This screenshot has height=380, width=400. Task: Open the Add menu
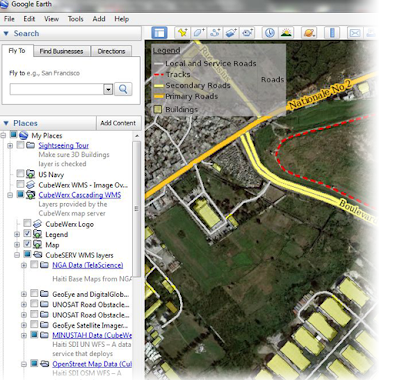click(x=99, y=19)
